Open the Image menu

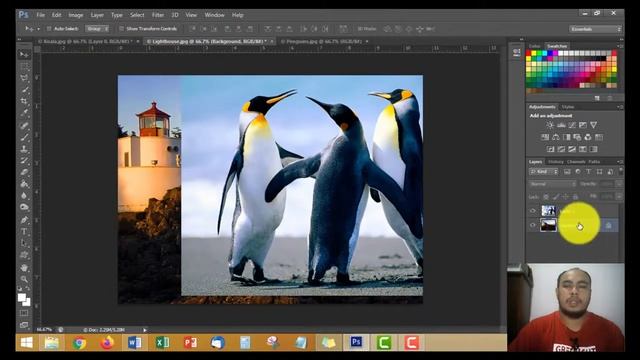click(x=76, y=15)
